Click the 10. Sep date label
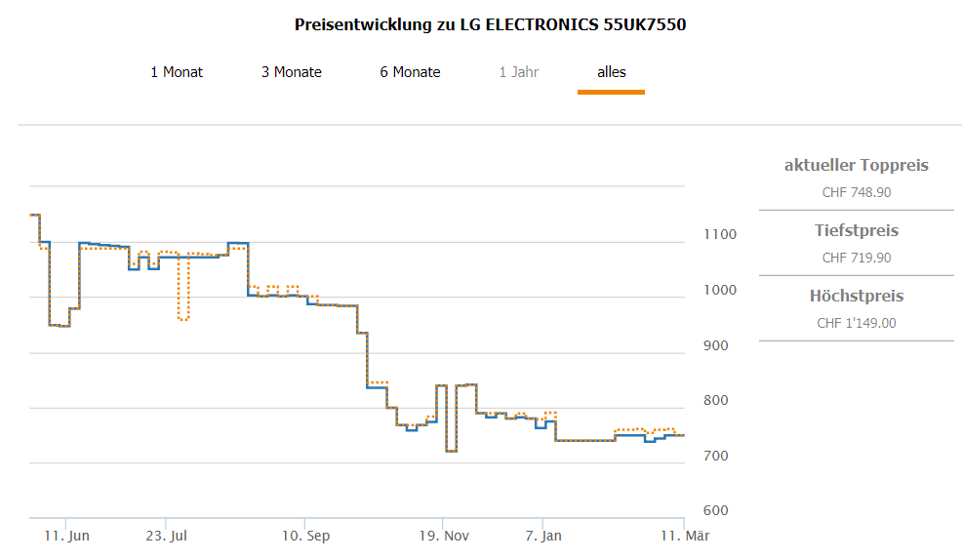The width and height of the screenshot is (962, 560). [305, 536]
